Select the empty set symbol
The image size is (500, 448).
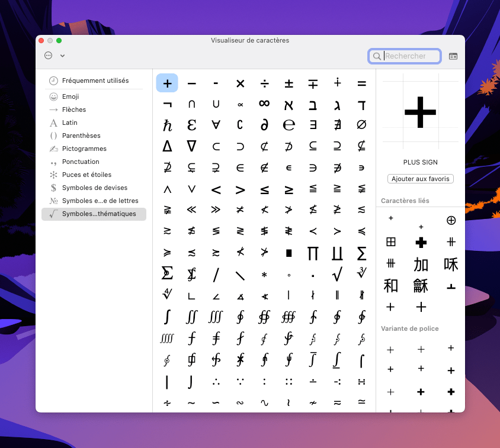click(361, 125)
